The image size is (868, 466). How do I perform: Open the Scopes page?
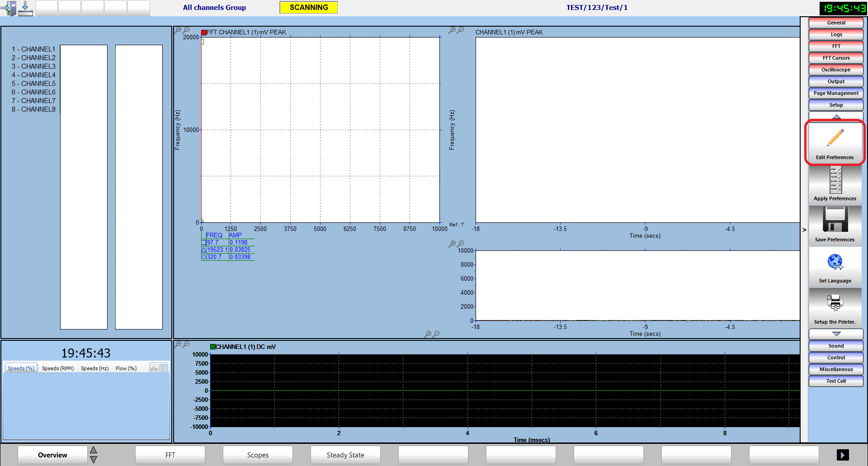coord(258,455)
